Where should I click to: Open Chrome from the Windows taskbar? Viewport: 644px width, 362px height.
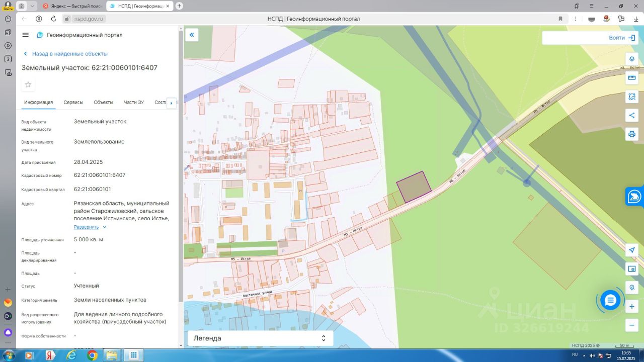tap(92, 355)
